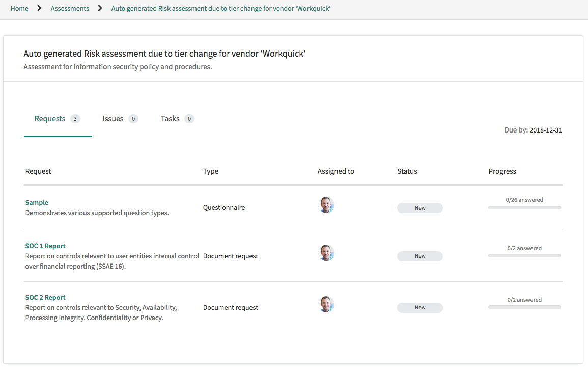588x370 pixels.
Task: Click New status badge for SOC 2 Report
Action: tap(420, 308)
